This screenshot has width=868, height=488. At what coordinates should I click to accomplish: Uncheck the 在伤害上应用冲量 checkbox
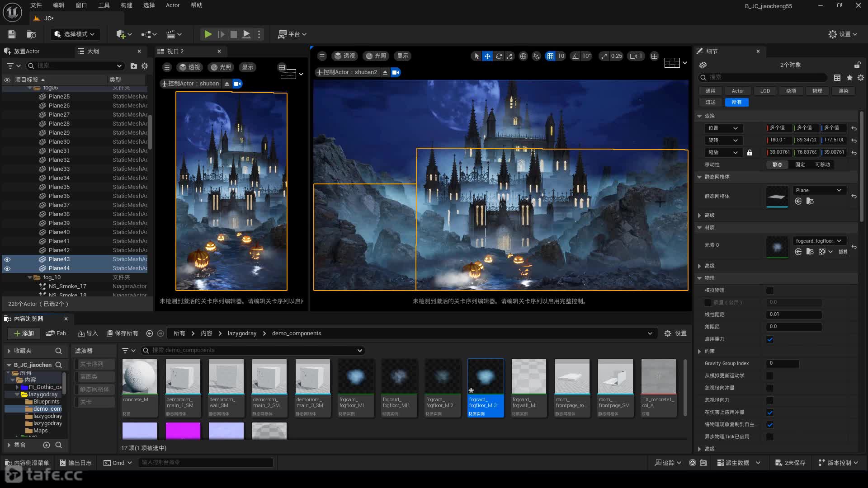(x=770, y=413)
